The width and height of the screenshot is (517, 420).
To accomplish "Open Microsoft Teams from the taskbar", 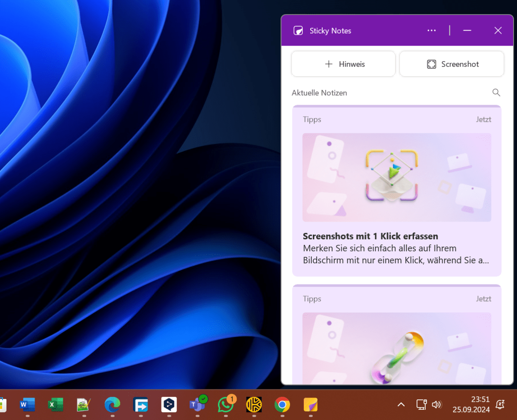I will [x=198, y=404].
